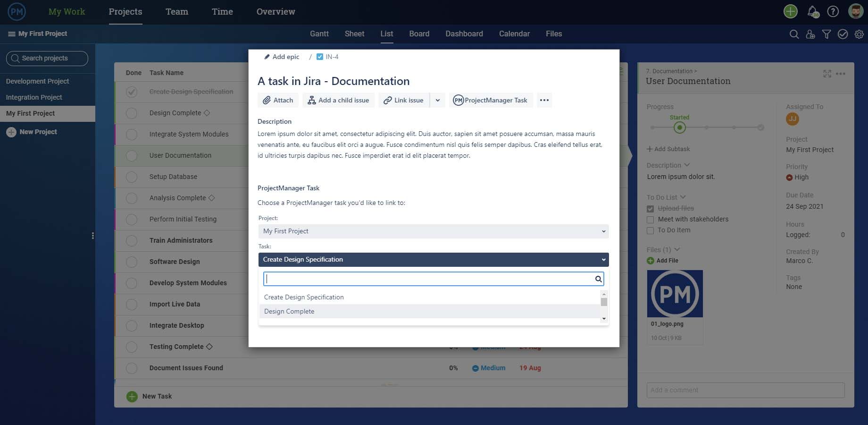Click the New Project plus icon

(x=11, y=132)
